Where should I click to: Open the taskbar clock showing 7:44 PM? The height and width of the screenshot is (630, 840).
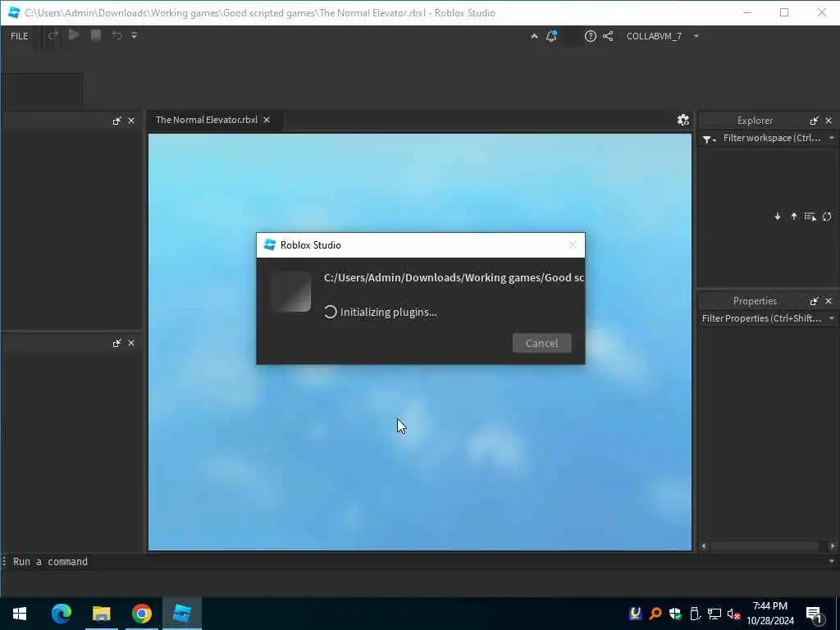click(x=769, y=614)
